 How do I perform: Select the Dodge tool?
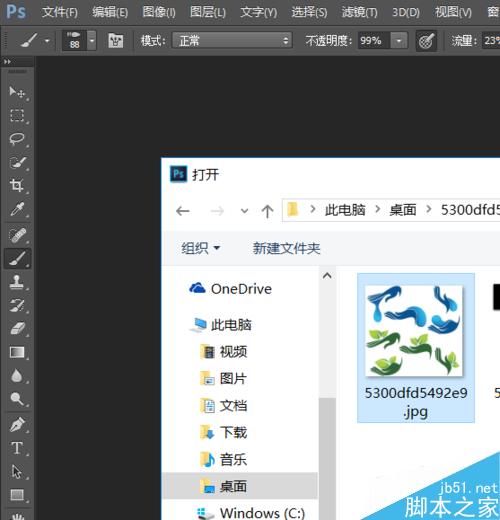coord(17,399)
